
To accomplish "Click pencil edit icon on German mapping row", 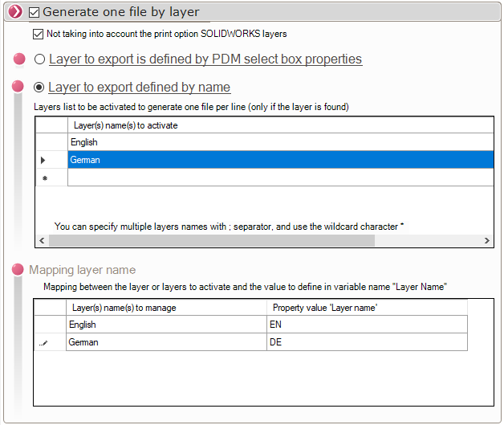I will pyautogui.click(x=45, y=343).
